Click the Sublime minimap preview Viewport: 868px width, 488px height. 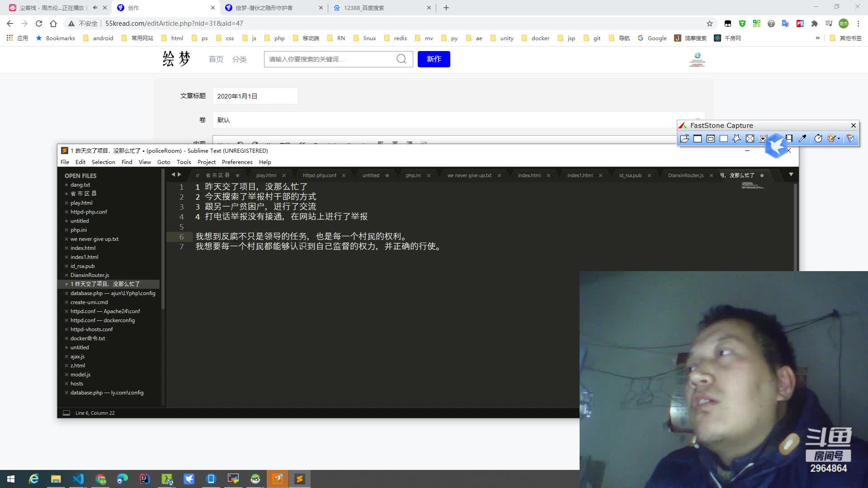pos(753,185)
